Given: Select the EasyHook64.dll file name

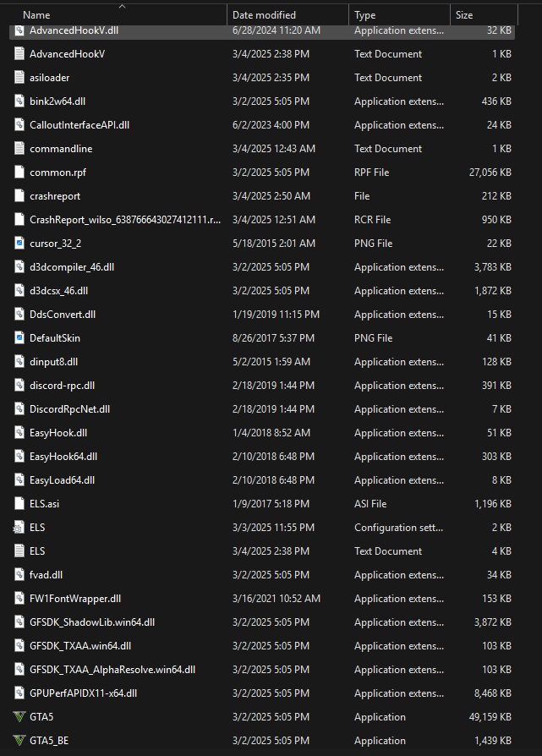Looking at the screenshot, I should tap(63, 457).
